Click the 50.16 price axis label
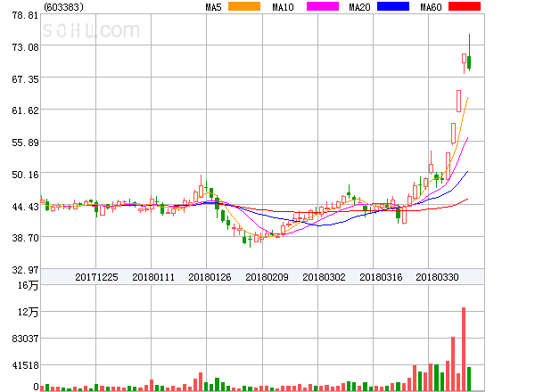Image resolution: width=535 pixels, height=392 pixels. 25,175
